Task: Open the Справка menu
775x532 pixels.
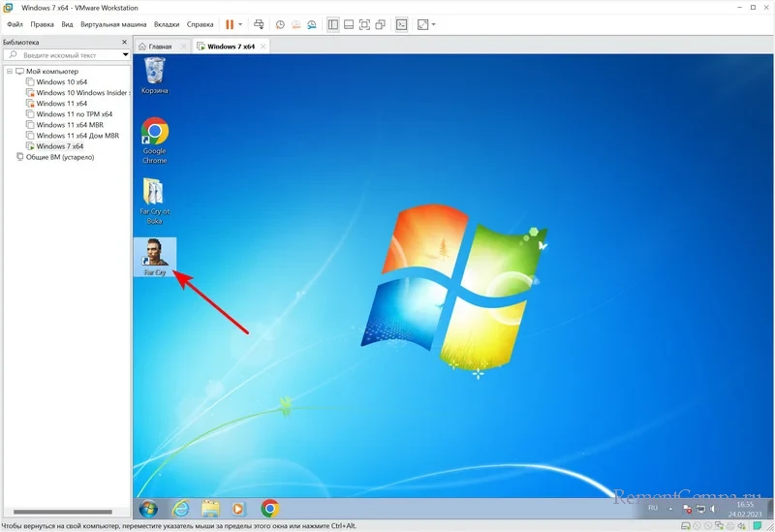Action: (x=200, y=24)
